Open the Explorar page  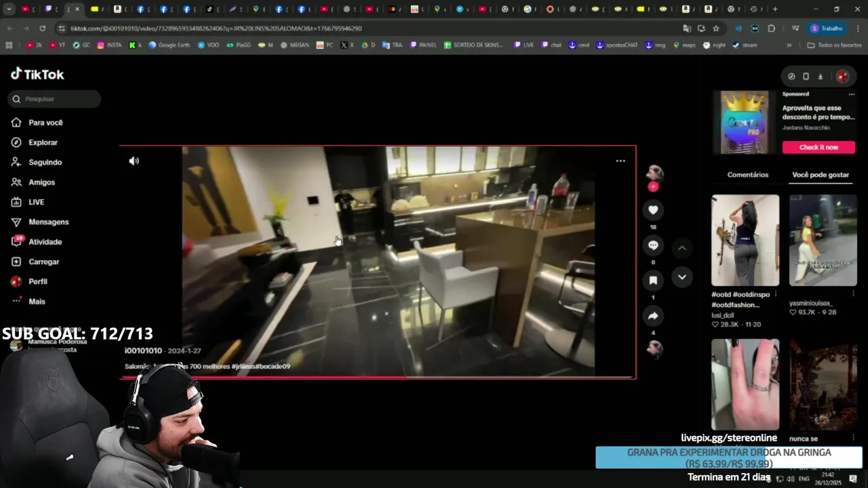[43, 142]
